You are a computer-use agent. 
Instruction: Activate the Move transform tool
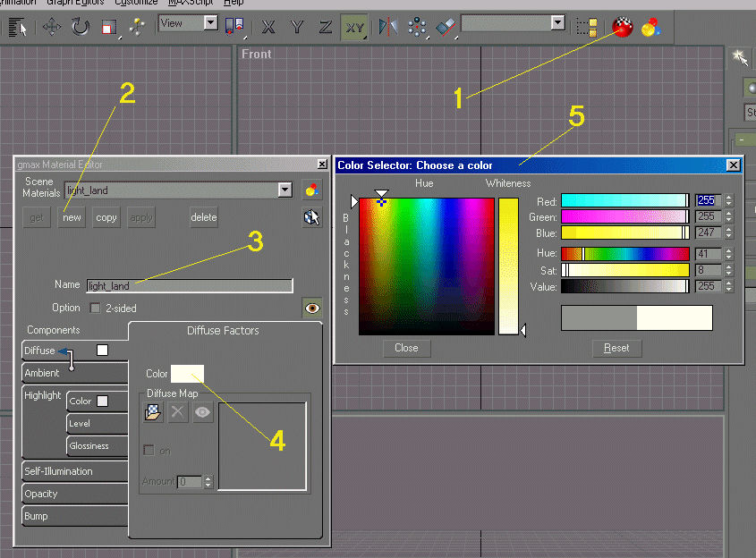(52, 27)
